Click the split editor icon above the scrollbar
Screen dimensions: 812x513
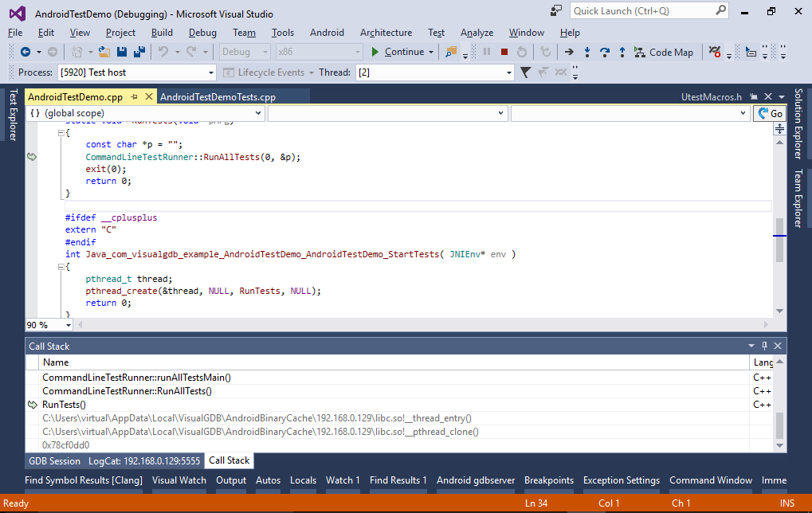779,128
